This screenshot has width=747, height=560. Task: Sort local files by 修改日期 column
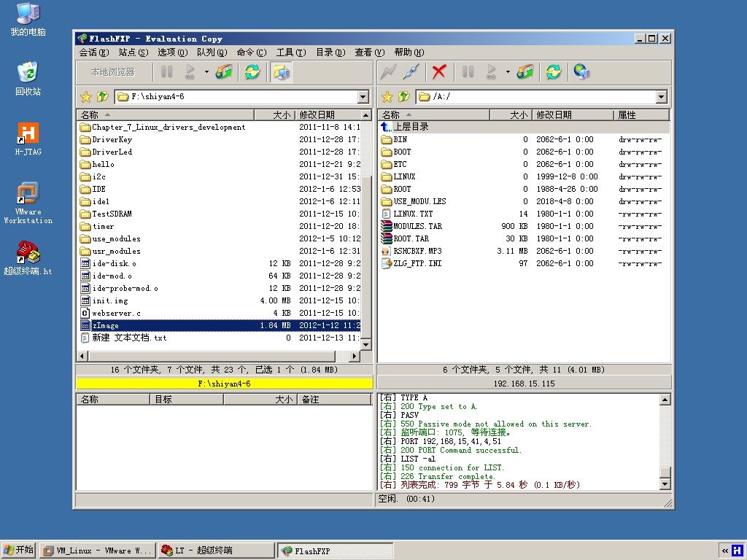tap(328, 114)
